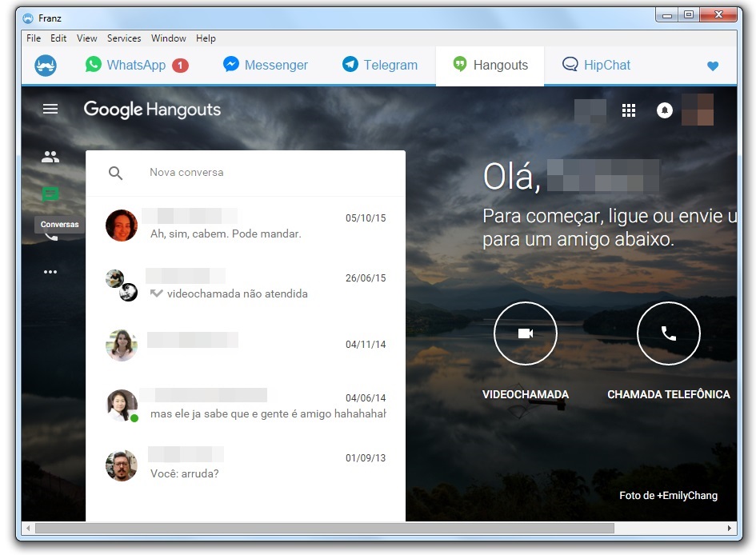Click the search magnifier icon

coord(115,173)
